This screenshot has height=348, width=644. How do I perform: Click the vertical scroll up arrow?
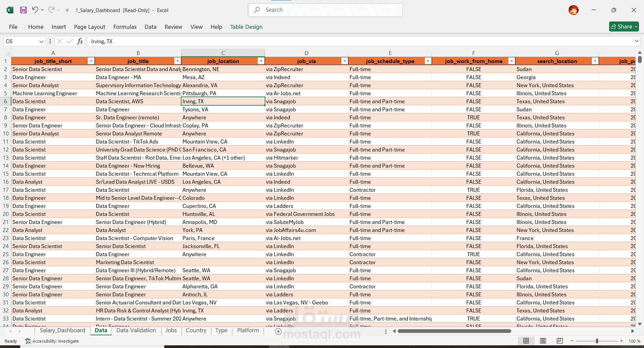tap(640, 53)
